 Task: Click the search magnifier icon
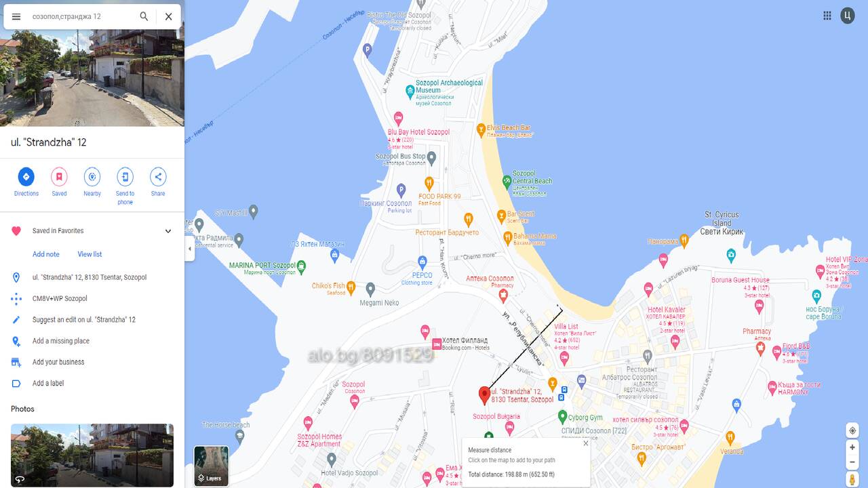click(x=144, y=16)
